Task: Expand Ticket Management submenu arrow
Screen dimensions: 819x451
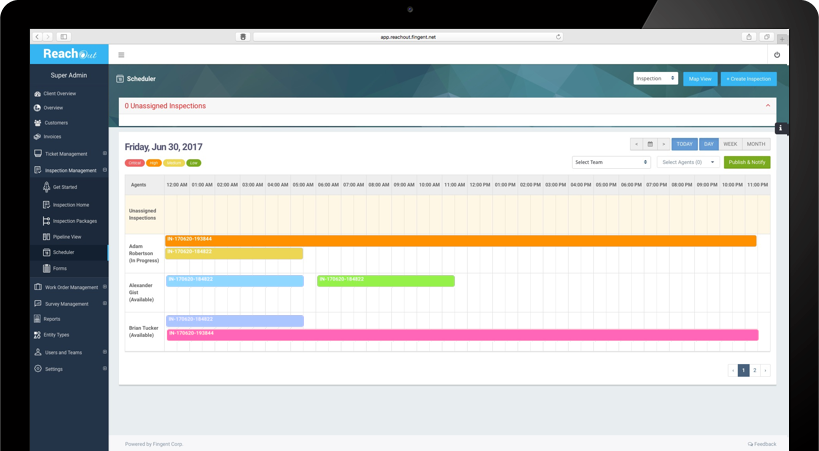Action: 105,154
